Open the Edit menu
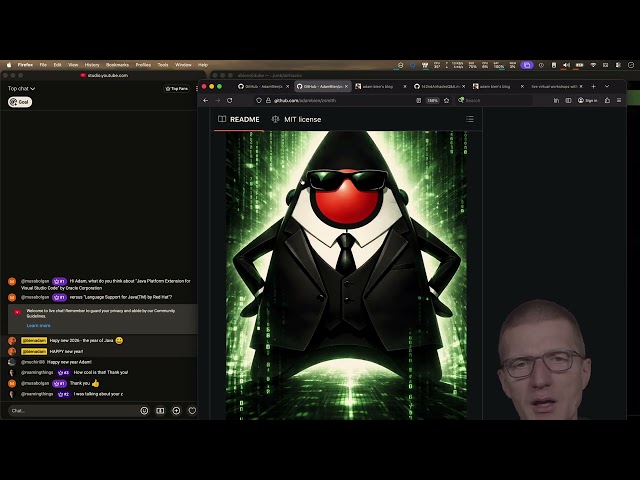Image resolution: width=640 pixels, height=480 pixels. tap(57, 65)
